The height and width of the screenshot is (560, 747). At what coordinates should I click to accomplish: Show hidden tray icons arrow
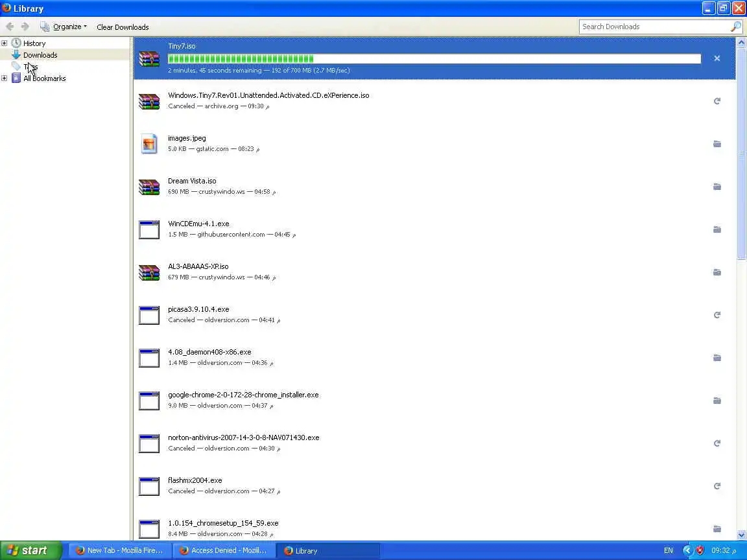(687, 550)
